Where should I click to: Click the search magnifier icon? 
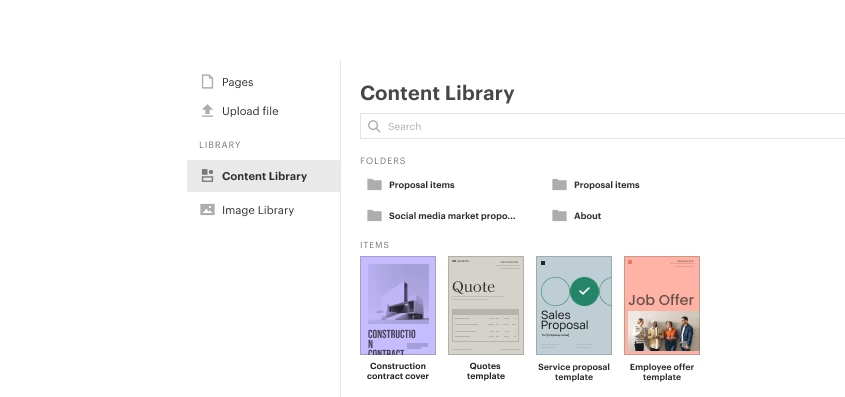click(x=374, y=126)
